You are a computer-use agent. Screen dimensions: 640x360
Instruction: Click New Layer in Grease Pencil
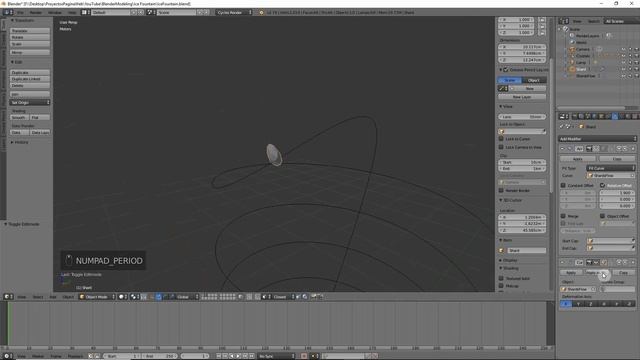(522, 97)
